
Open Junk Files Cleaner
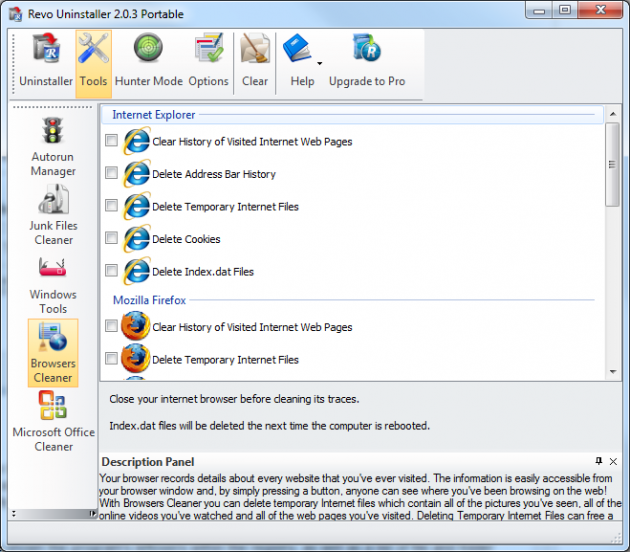click(53, 215)
